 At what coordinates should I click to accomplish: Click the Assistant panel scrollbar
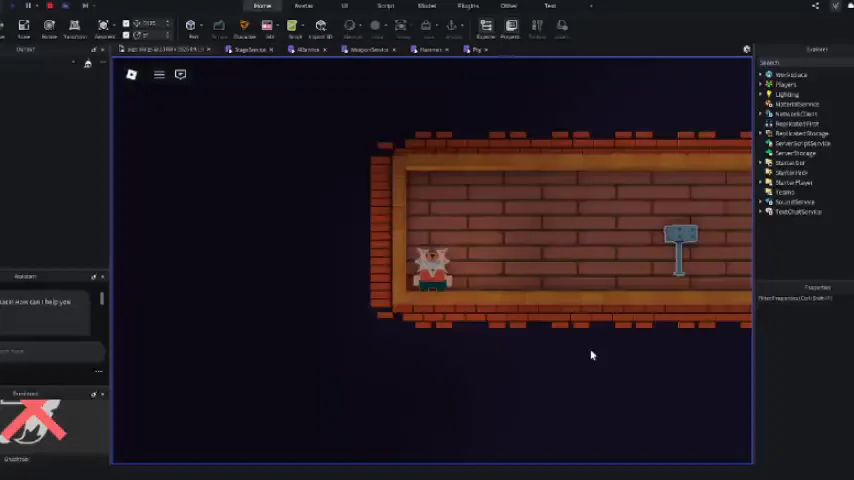click(102, 299)
